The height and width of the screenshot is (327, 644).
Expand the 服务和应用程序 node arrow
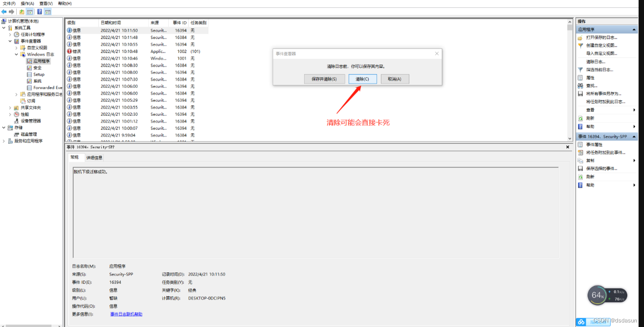pos(4,141)
